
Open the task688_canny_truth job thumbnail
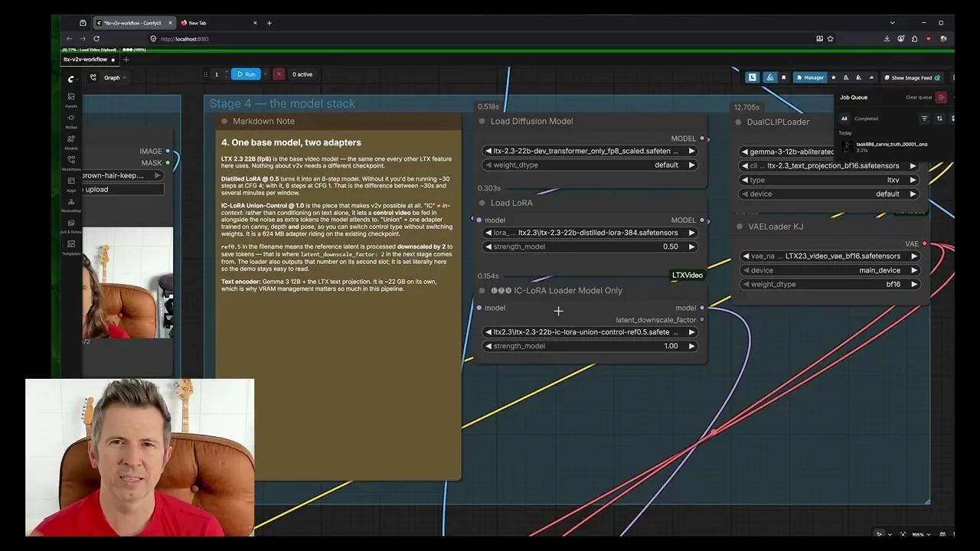pyautogui.click(x=848, y=146)
